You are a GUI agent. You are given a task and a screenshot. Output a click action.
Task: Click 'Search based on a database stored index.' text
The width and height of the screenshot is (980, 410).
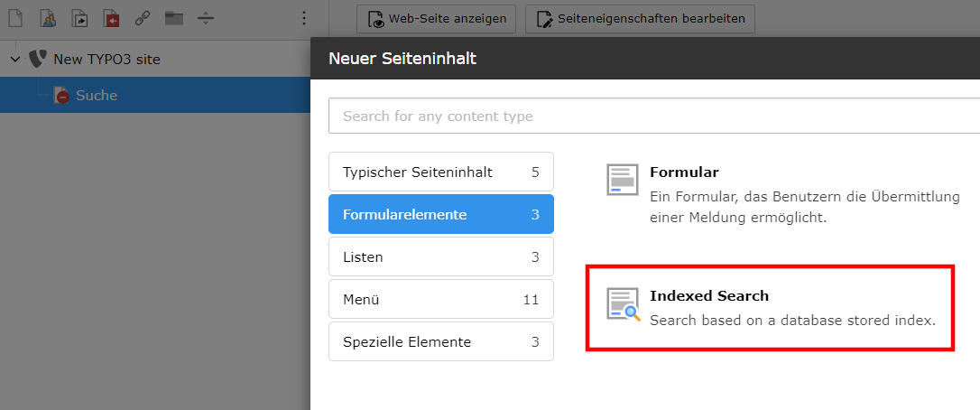[x=792, y=321]
